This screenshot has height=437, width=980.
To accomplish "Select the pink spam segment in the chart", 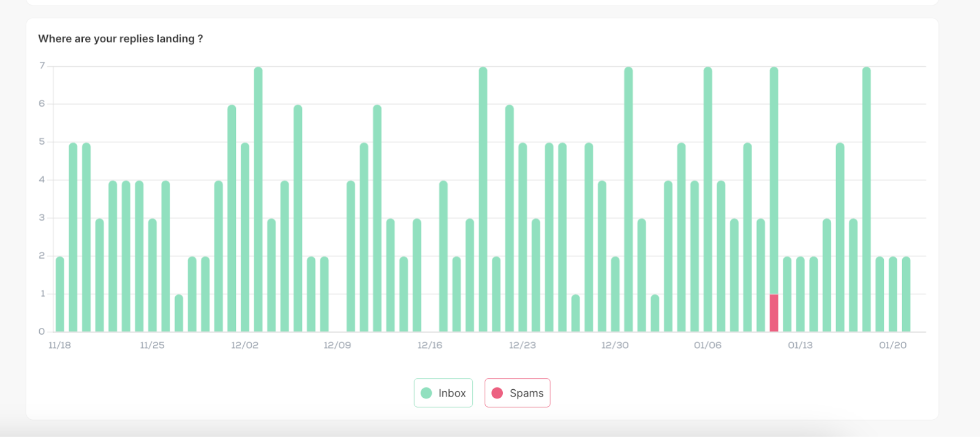I will point(774,313).
